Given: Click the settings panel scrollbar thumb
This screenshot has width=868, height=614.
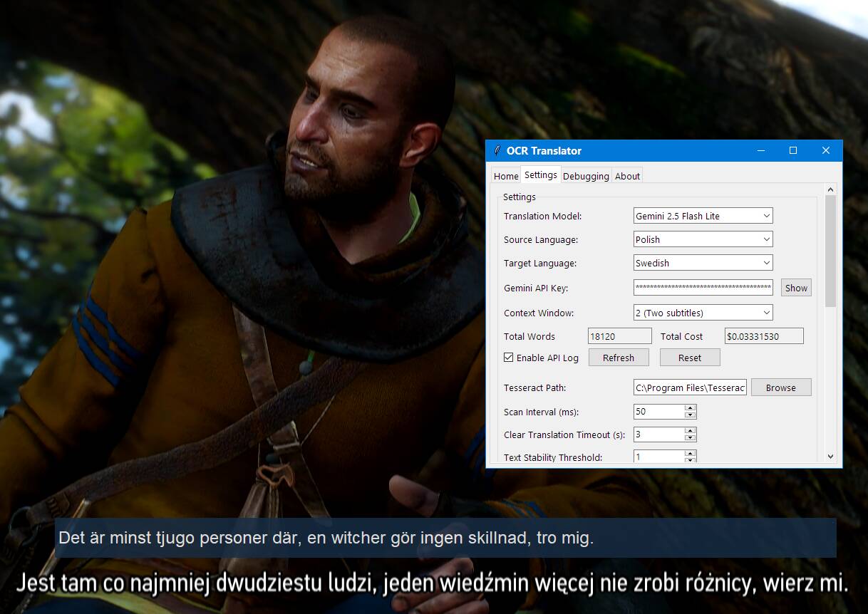Looking at the screenshot, I should tap(830, 251).
